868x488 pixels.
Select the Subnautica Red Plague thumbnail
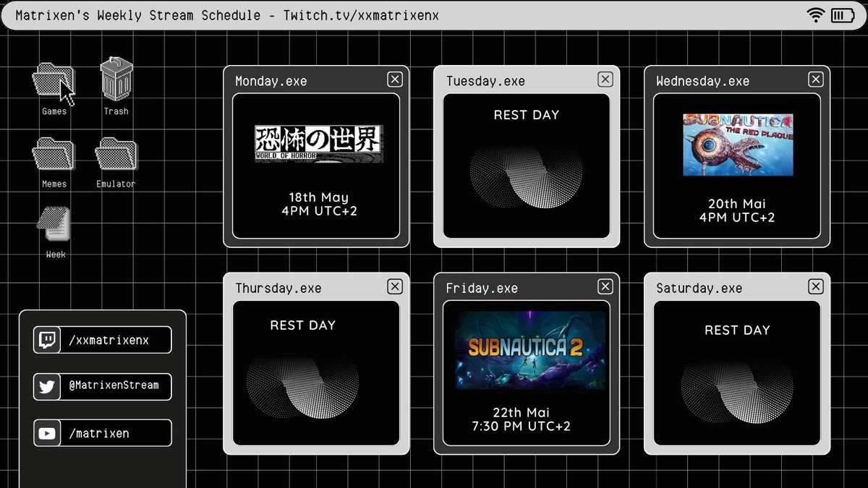(738, 145)
